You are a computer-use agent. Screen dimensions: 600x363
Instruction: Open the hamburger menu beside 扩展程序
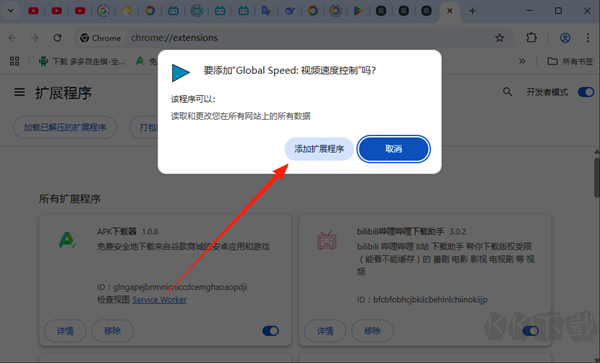click(20, 92)
